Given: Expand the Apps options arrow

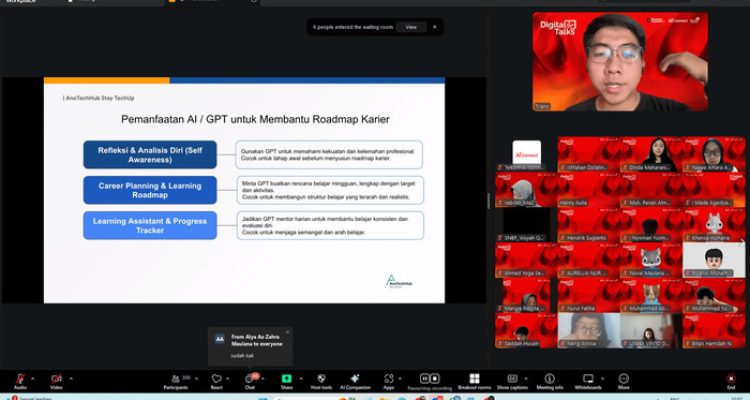Looking at the screenshot, I should 400,378.
